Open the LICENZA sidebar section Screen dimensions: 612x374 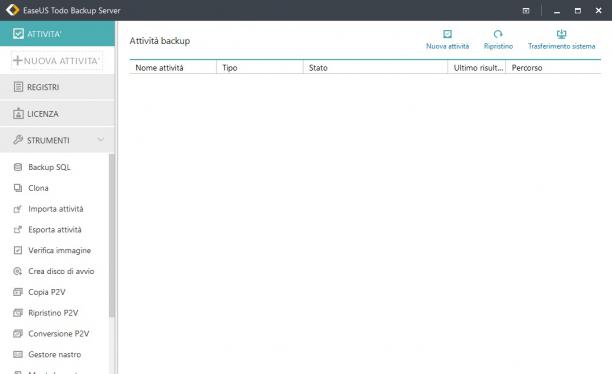tap(57, 114)
